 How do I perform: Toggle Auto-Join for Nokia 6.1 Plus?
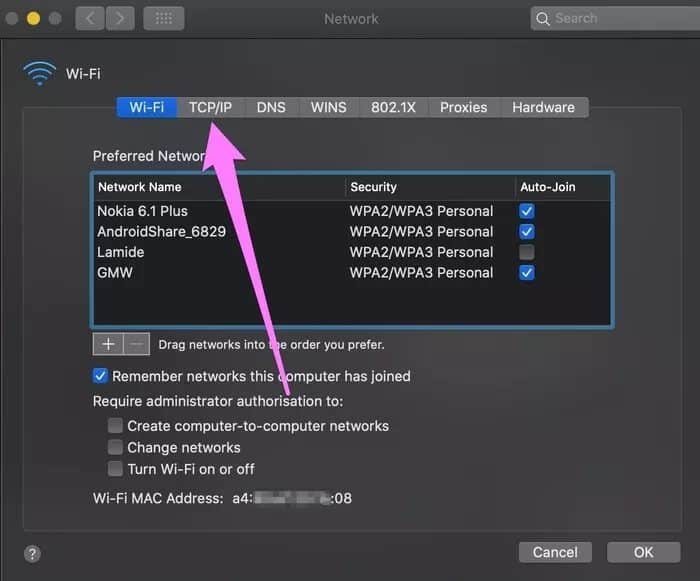[x=527, y=211]
